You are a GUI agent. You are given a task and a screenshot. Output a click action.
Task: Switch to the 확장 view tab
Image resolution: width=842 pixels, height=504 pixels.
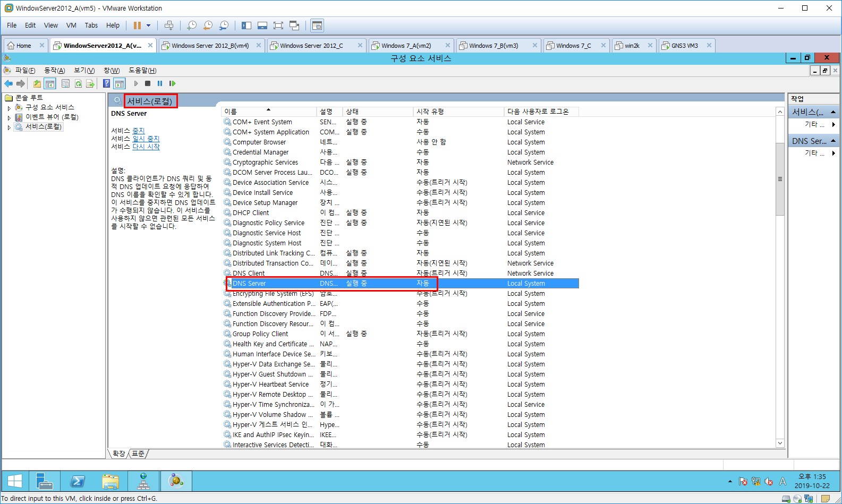[119, 454]
